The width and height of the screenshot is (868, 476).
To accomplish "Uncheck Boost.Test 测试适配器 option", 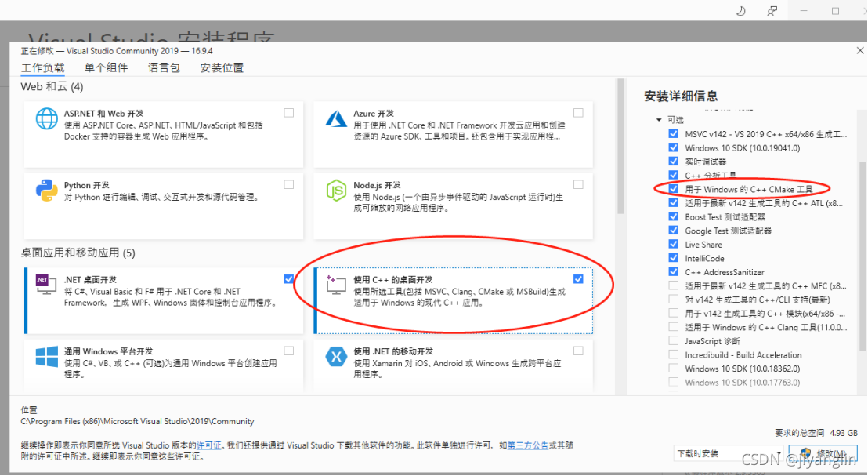I will coord(673,216).
